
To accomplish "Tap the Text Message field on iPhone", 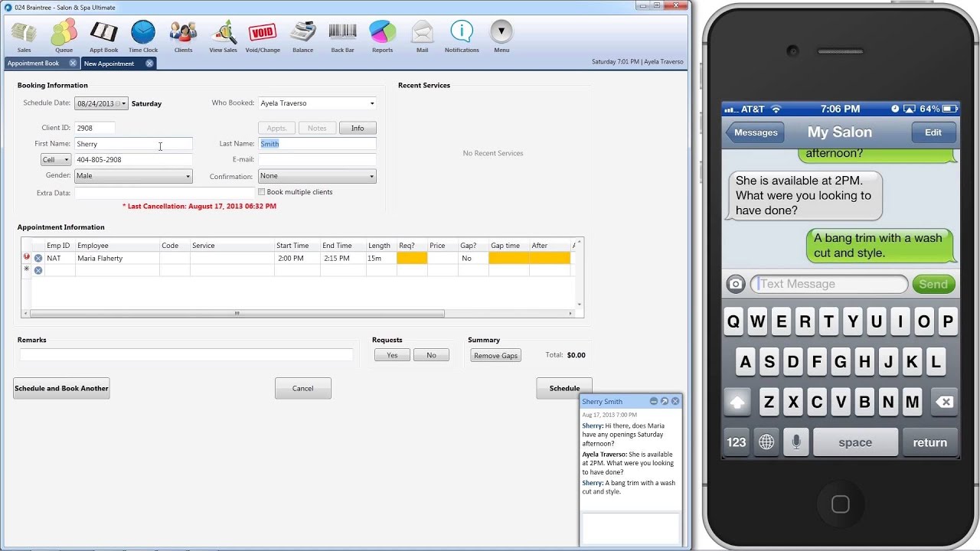I will coord(829,284).
